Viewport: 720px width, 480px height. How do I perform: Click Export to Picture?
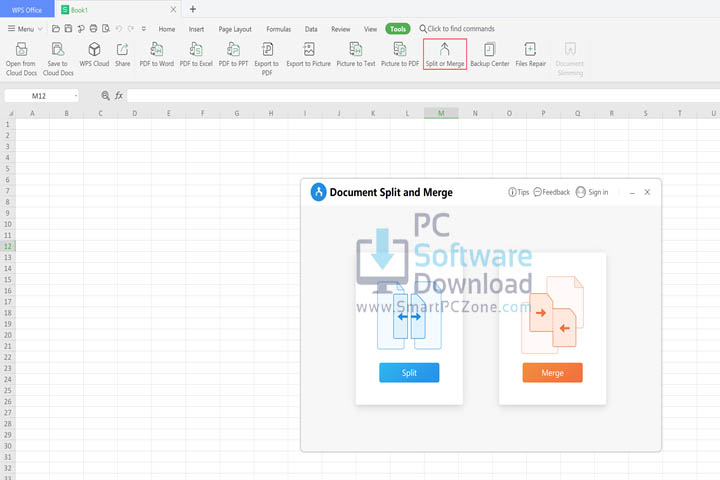pyautogui.click(x=309, y=54)
